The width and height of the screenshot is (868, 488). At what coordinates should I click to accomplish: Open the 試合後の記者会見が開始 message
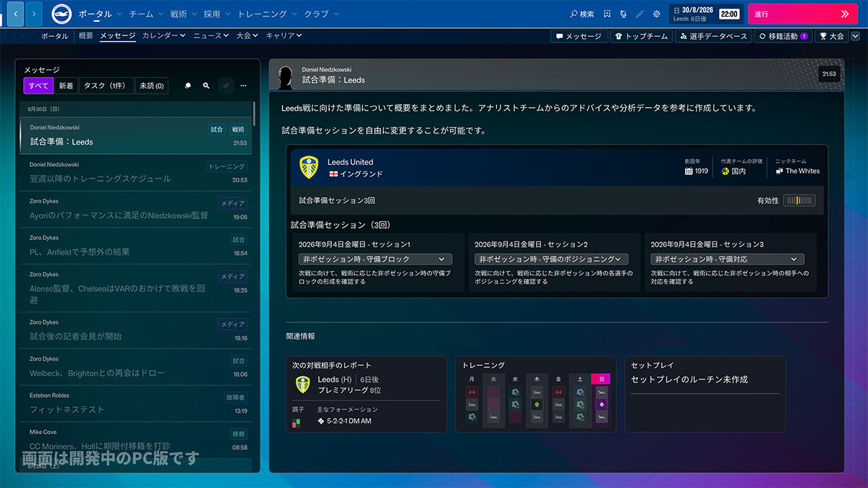[137, 330]
